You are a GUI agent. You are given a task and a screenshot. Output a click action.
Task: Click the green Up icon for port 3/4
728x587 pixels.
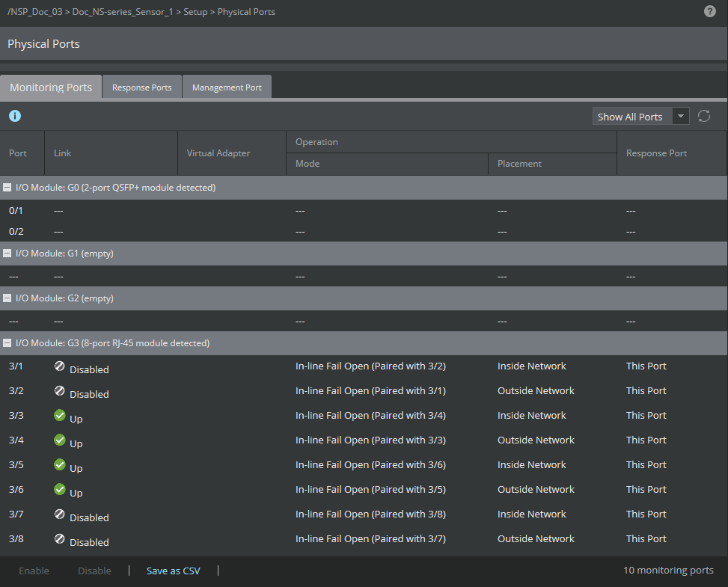pyautogui.click(x=59, y=440)
